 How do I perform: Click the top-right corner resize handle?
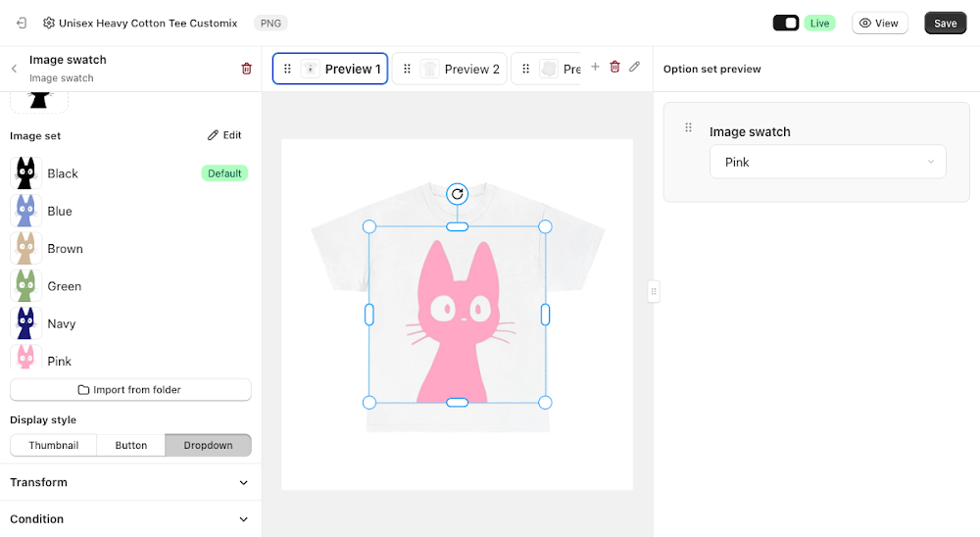coord(545,227)
